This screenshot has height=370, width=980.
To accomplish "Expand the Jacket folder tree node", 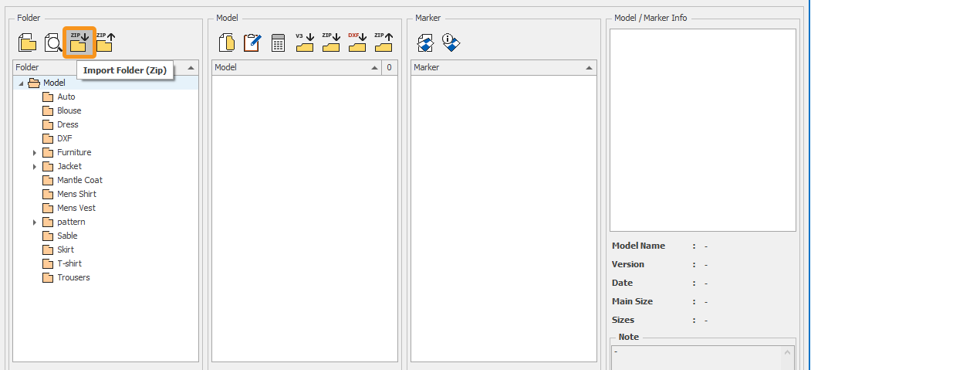I will [35, 167].
